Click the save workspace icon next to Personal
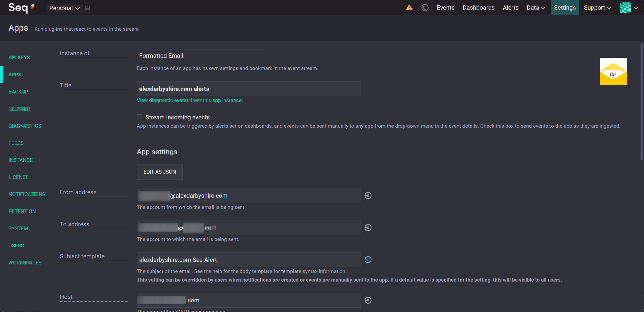Image resolution: width=644 pixels, height=312 pixels. [x=87, y=8]
